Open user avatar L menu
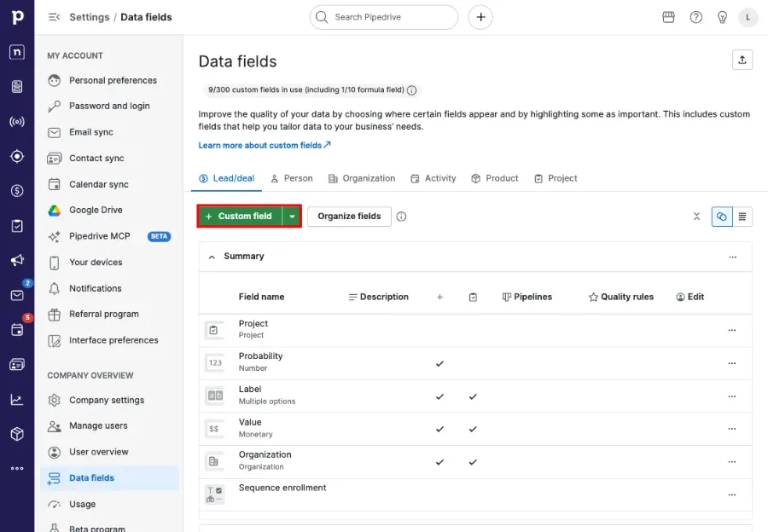The image size is (768, 532). click(748, 17)
